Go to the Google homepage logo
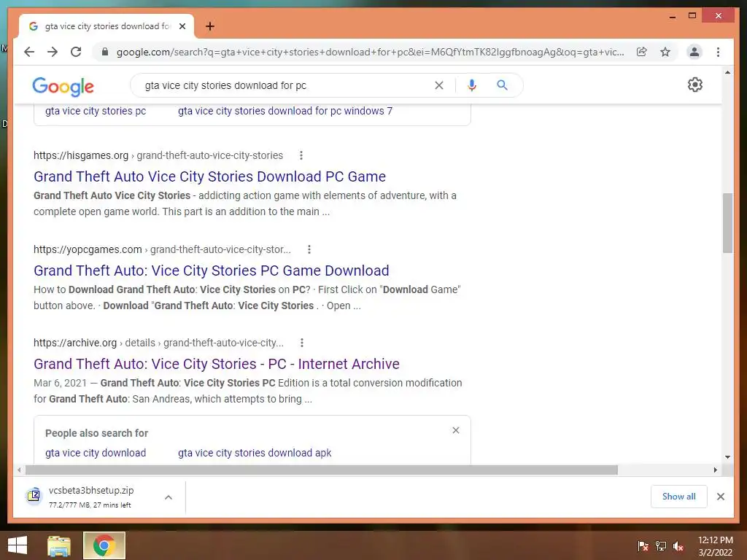747x560 pixels. (63, 86)
